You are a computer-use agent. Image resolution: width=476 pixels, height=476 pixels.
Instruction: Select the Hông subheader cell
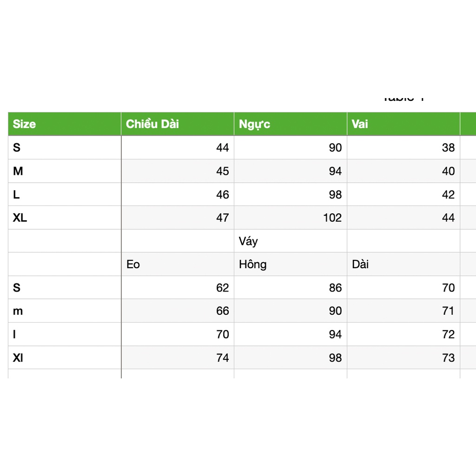[x=291, y=264]
